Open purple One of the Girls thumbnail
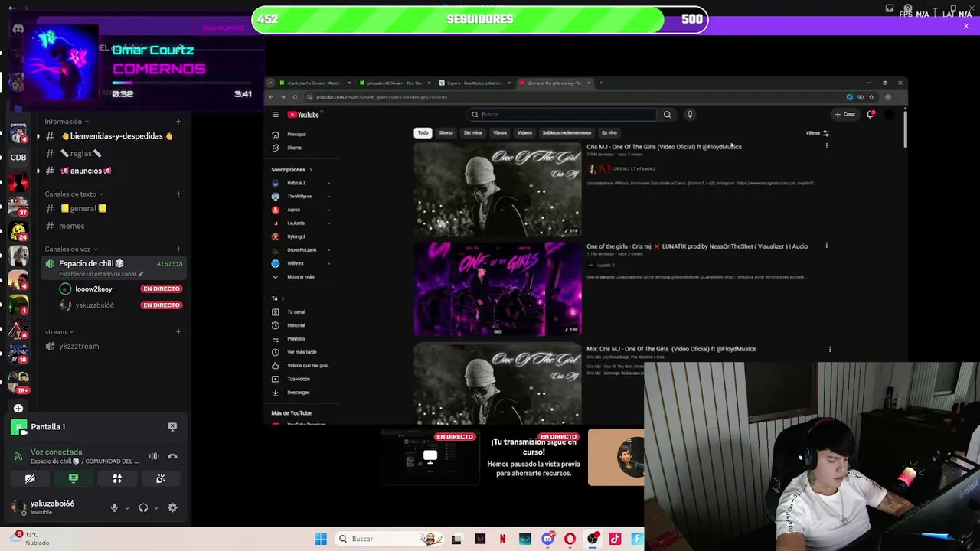The width and height of the screenshot is (980, 551). tap(498, 289)
